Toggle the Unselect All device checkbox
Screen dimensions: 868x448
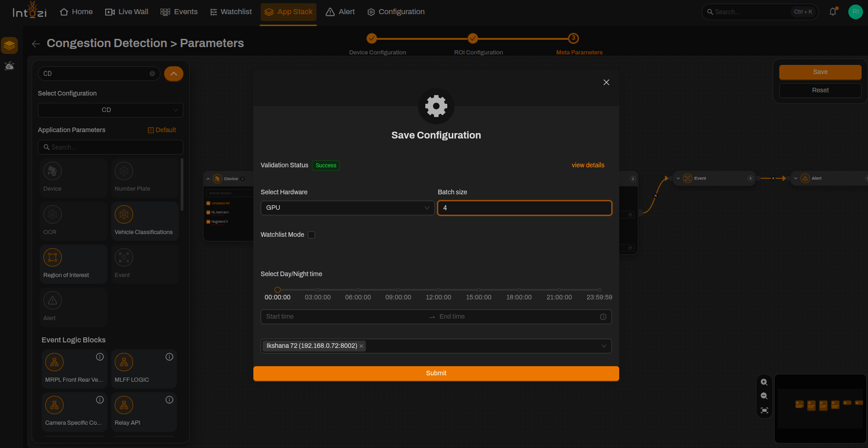(x=208, y=203)
